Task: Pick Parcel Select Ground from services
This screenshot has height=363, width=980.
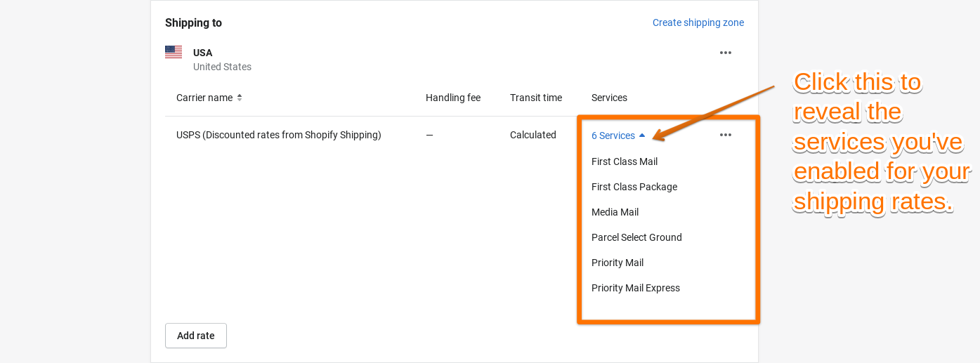Action: click(x=636, y=237)
